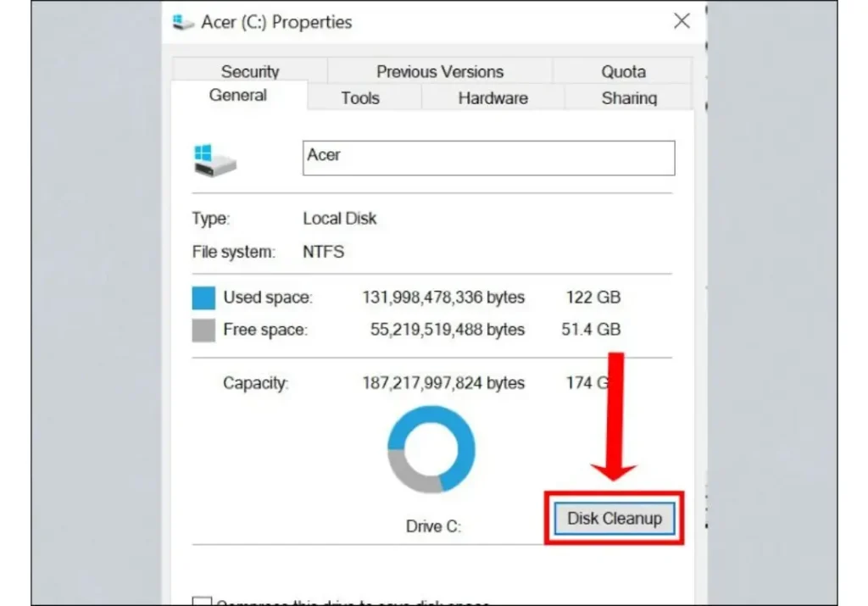
Task: Click the Windows drive icon beside name field
Action: point(214,160)
